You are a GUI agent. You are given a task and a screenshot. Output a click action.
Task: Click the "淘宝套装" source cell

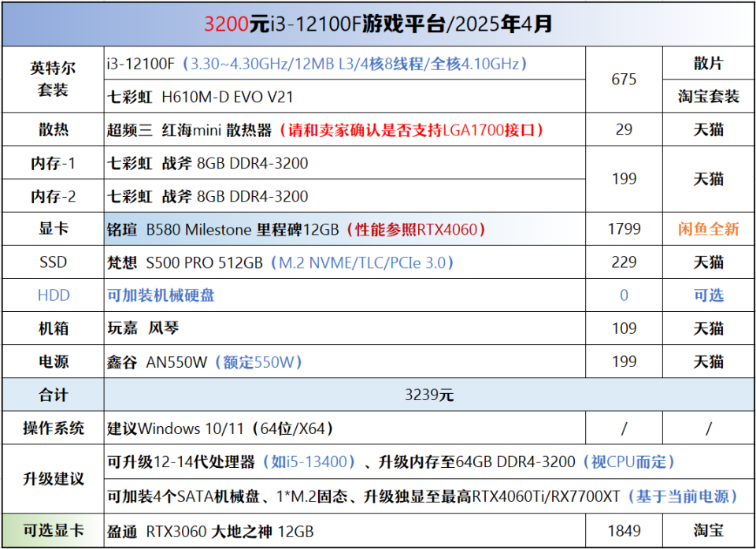point(708,96)
